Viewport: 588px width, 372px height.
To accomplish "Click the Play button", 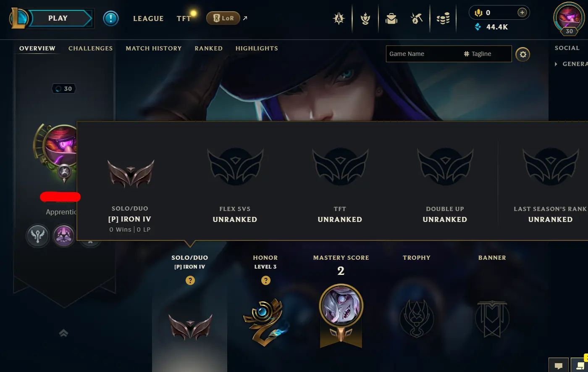I will [58, 18].
